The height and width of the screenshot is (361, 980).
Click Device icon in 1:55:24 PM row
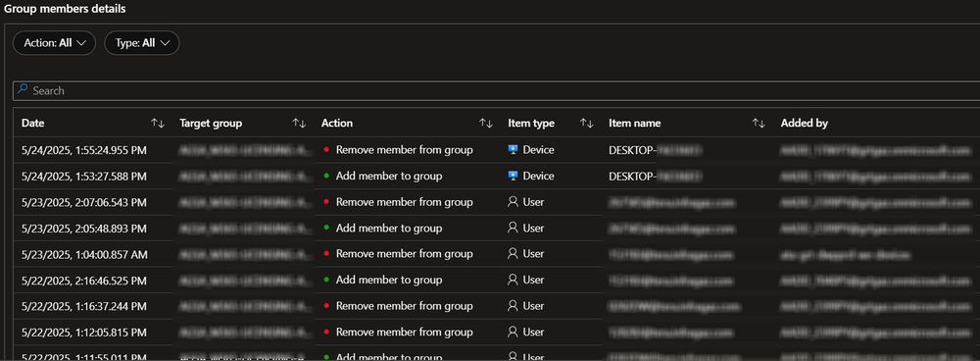click(514, 150)
